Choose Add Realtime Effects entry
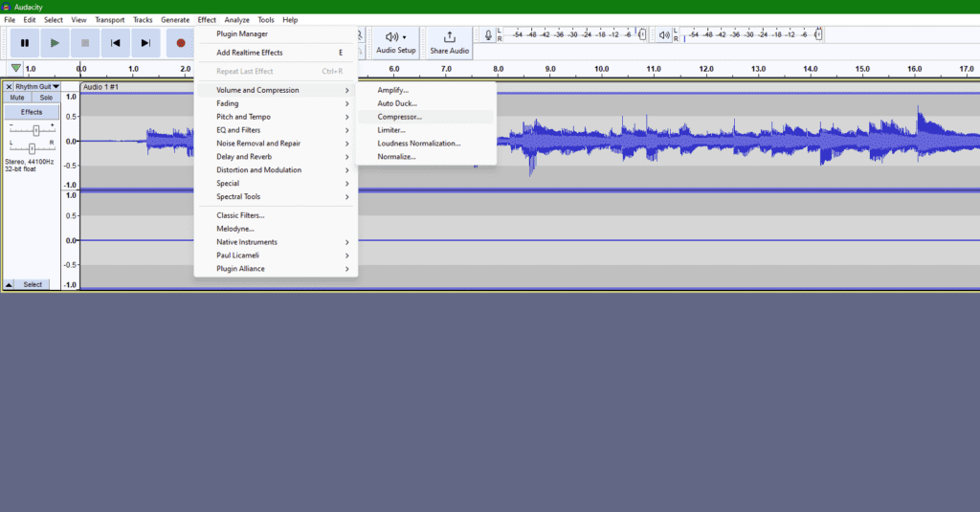The height and width of the screenshot is (512, 980). (276, 53)
